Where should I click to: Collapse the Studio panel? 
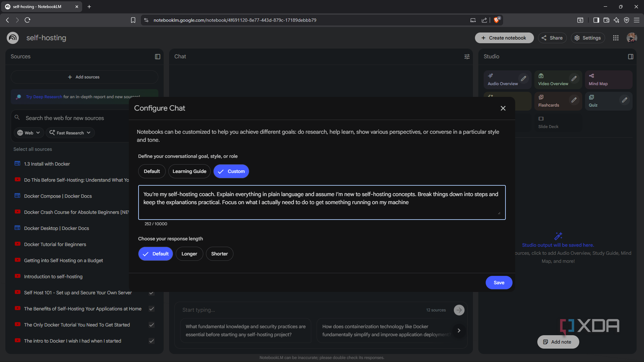[x=631, y=57]
